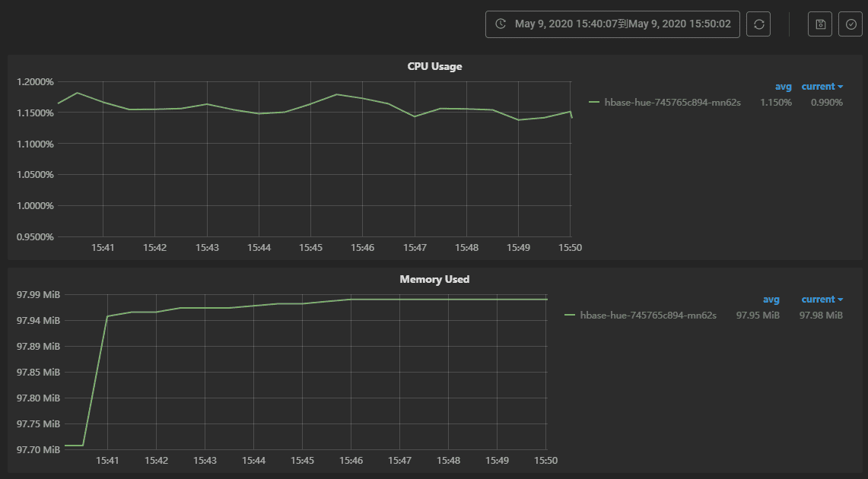The image size is (868, 479).
Task: Click the 97.98 MiB current memory value
Action: pos(821,315)
